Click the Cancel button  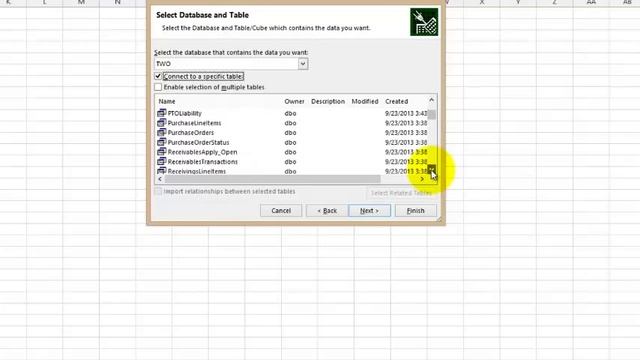point(281,211)
